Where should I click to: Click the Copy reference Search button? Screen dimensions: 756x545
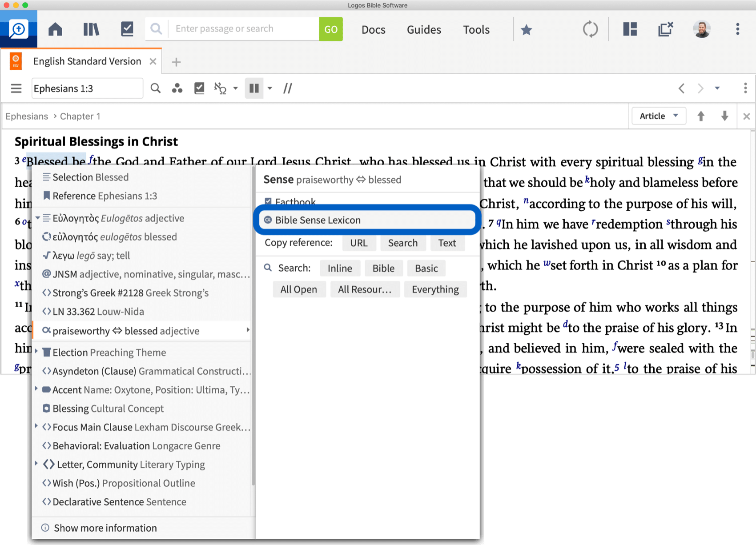tap(402, 243)
